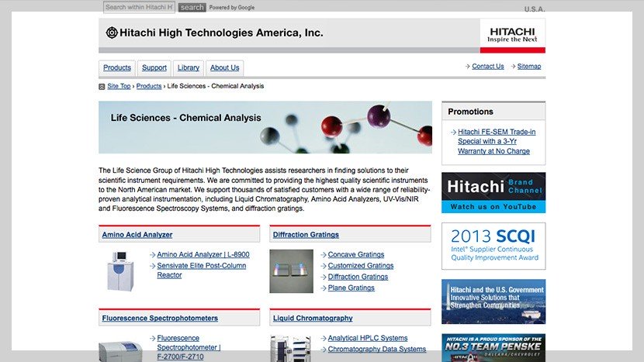
Task: Open the Sitemap link
Action: pyautogui.click(x=529, y=66)
